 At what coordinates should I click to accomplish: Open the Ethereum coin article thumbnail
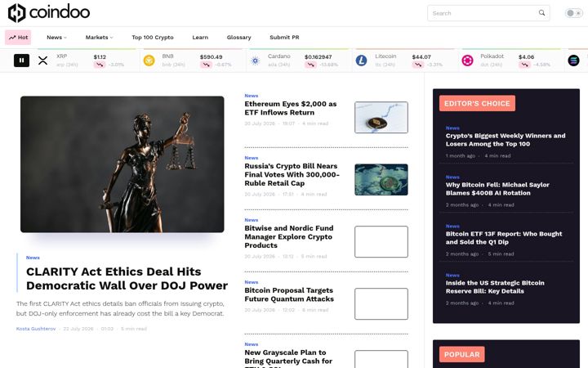(x=381, y=117)
